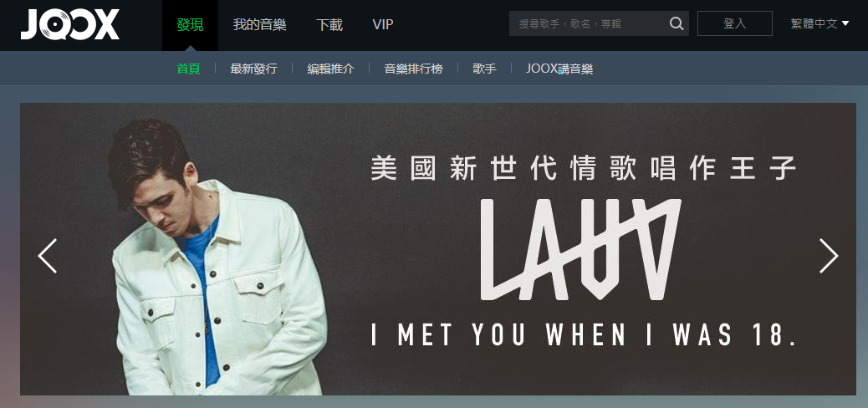Image resolution: width=868 pixels, height=408 pixels.
Task: Open the LAUV album banner
Action: tap(438, 249)
